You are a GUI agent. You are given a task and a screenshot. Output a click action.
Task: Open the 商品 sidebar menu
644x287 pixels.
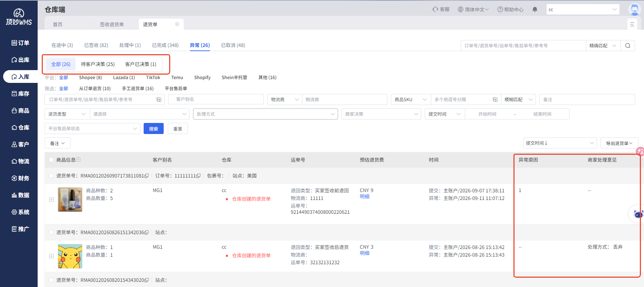coord(20,111)
